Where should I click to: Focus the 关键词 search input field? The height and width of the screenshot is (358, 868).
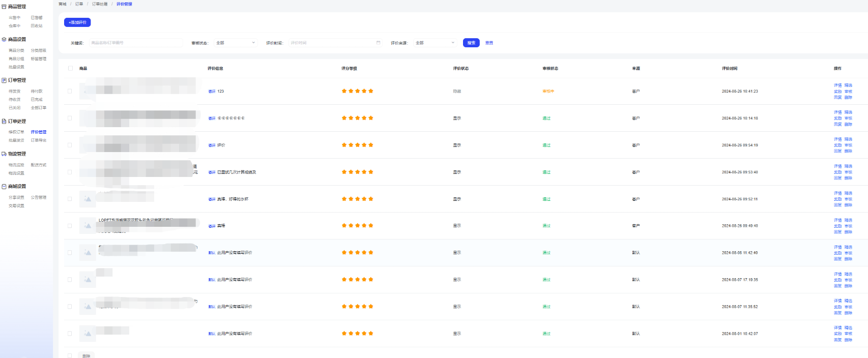135,43
